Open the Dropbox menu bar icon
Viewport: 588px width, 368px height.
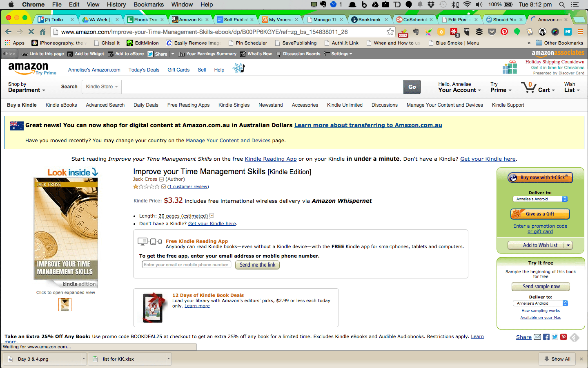pos(431,4)
